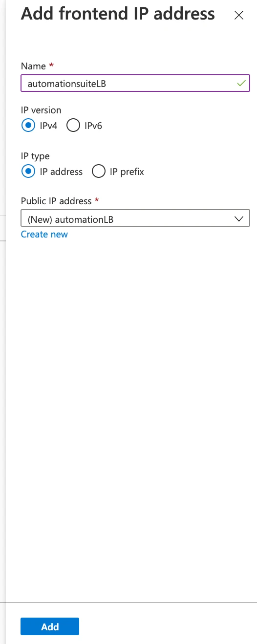Screen dimensions: 257x644
Task: Choose the IP prefix radio option
Action: 99,172
